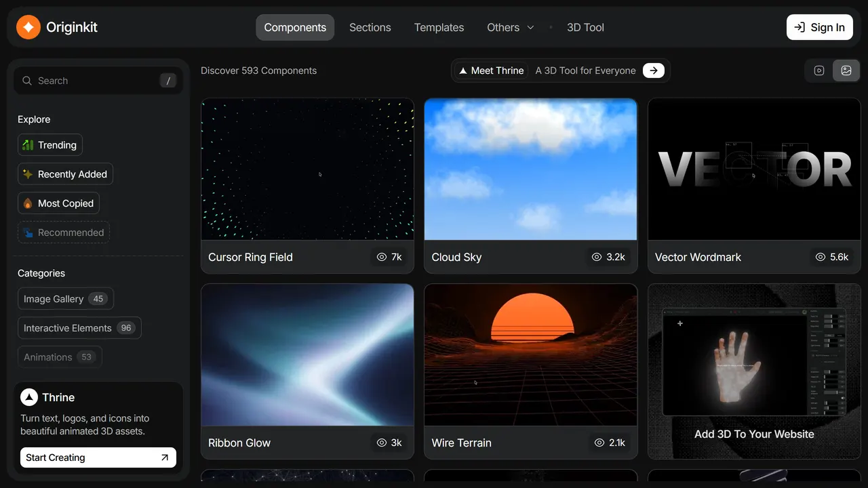Click the Cloud Sky title
868x488 pixels.
click(456, 257)
